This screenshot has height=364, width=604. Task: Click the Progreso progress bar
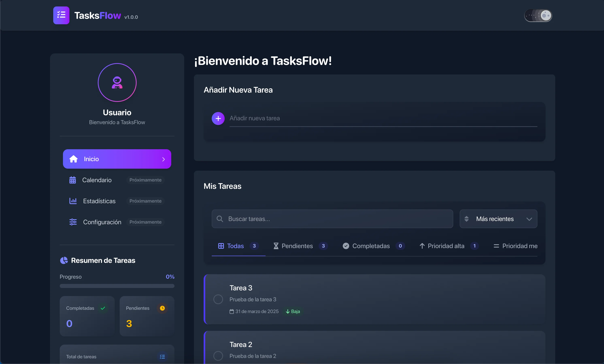[117, 286]
